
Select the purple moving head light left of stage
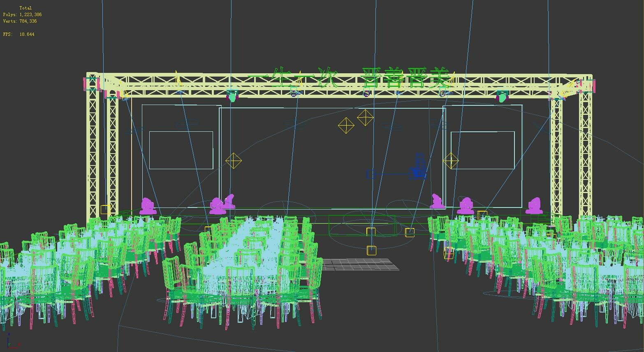tap(148, 205)
